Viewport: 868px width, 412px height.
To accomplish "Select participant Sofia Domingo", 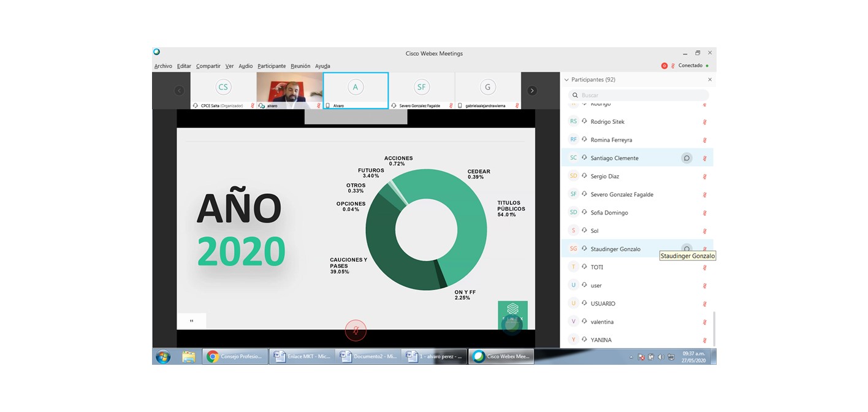I will [x=609, y=213].
